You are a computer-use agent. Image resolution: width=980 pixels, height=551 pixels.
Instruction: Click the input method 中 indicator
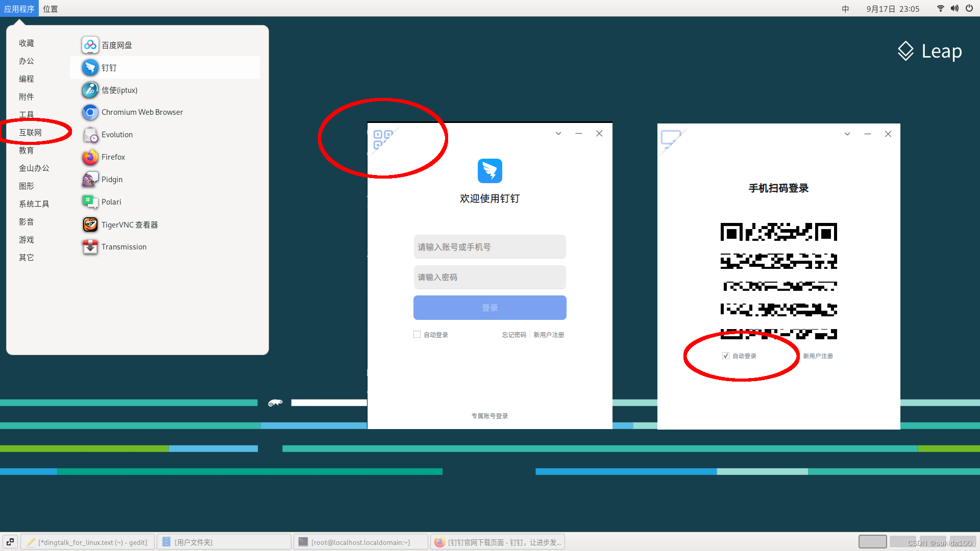[x=845, y=9]
